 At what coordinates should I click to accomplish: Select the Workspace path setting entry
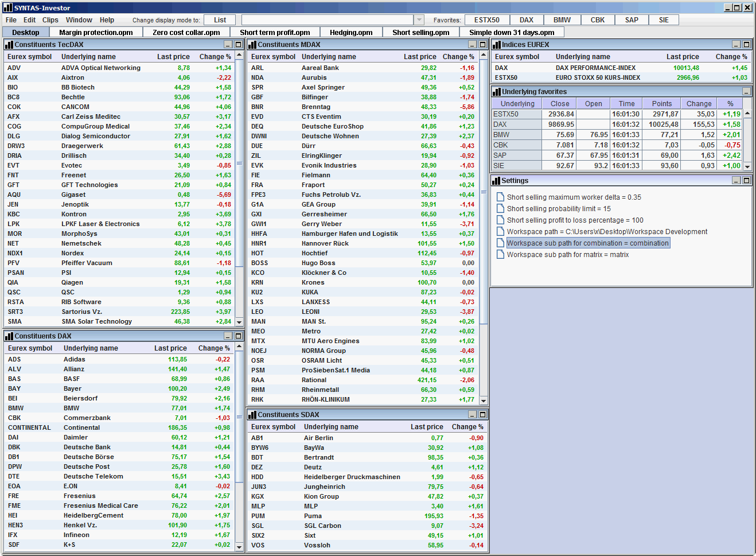tap(607, 232)
